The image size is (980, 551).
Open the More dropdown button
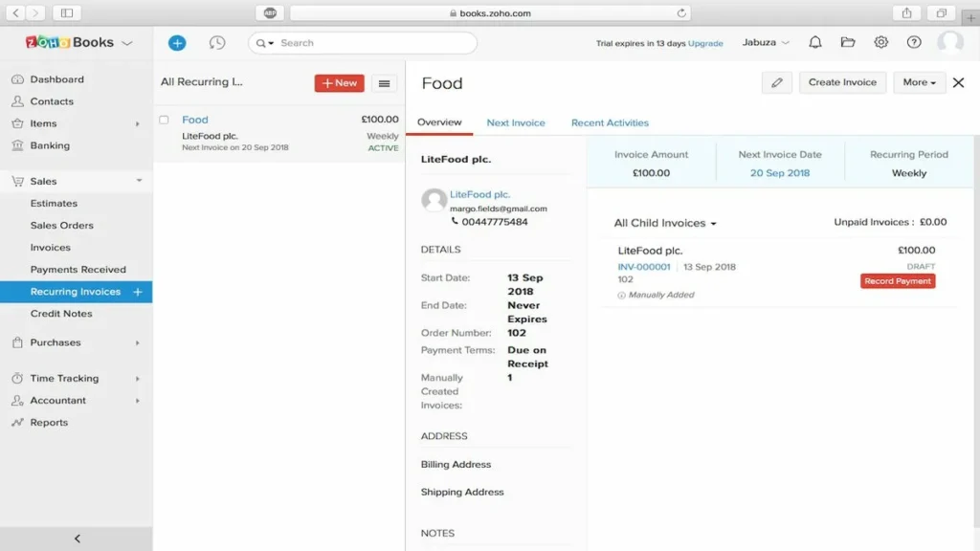[x=920, y=83]
